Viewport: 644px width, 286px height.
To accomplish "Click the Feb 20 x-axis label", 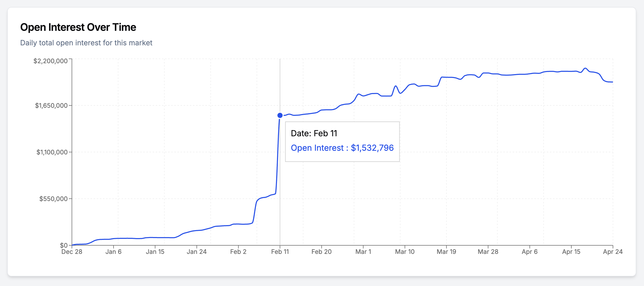I will 321,252.
